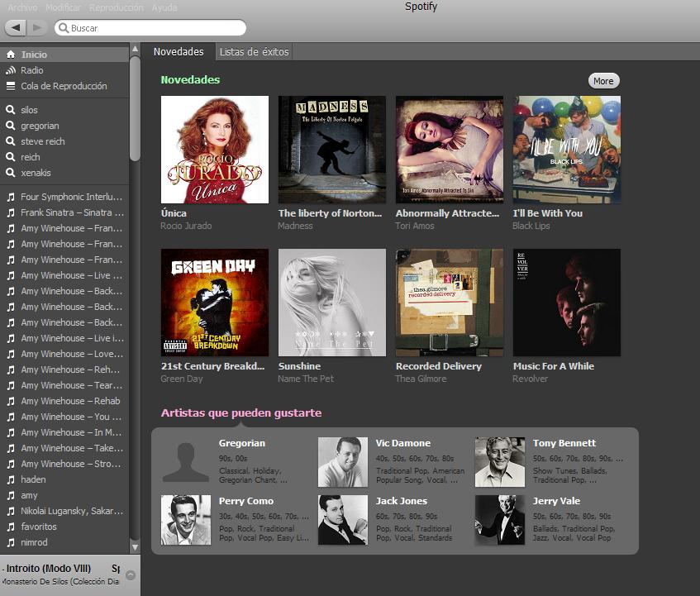Click the note icon beside haden playlist
The height and width of the screenshot is (596, 700).
[11, 479]
